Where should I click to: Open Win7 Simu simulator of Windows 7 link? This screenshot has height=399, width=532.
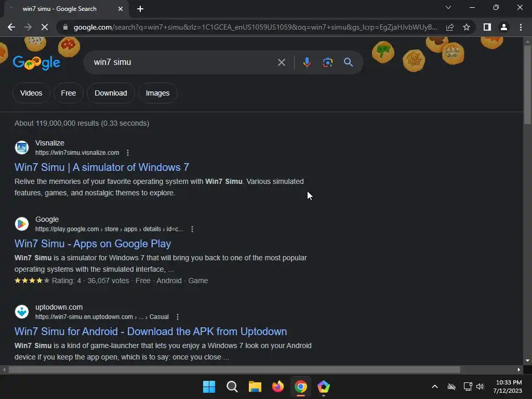[x=102, y=167]
